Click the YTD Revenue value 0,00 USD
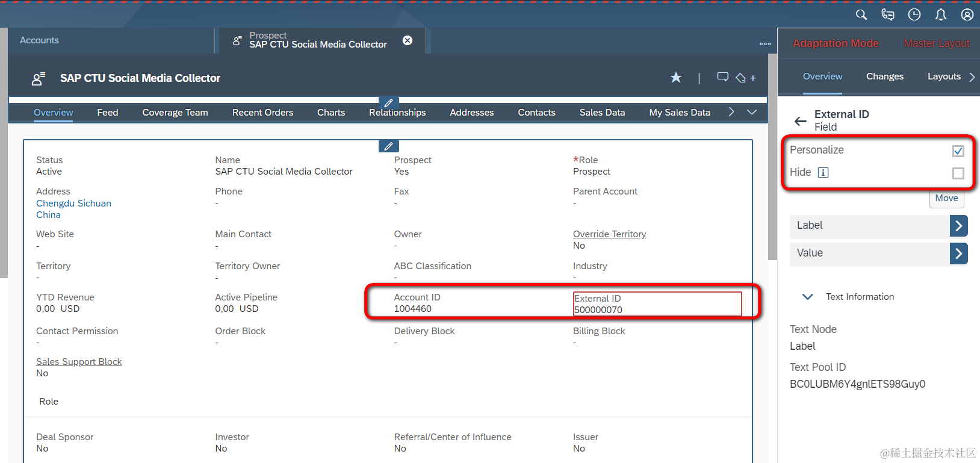 point(58,309)
